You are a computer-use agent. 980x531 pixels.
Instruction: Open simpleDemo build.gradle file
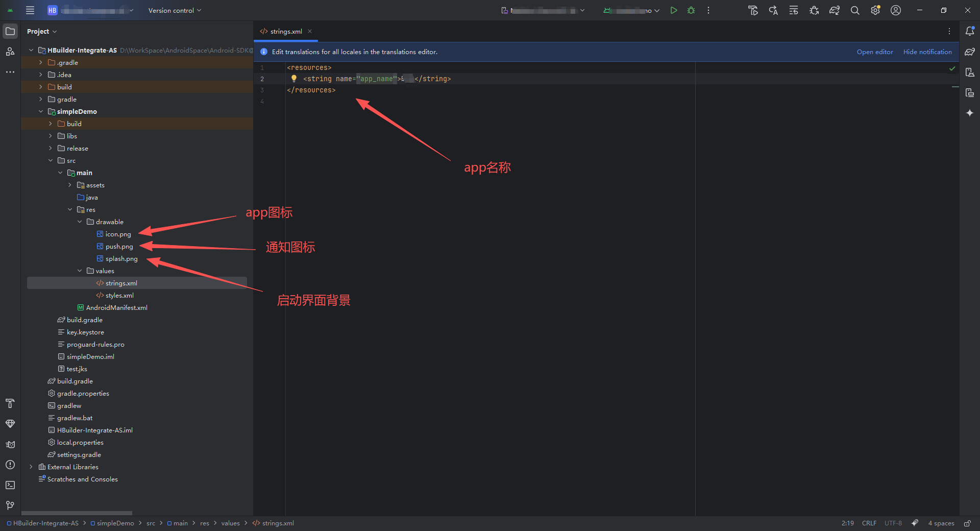pyautogui.click(x=84, y=320)
